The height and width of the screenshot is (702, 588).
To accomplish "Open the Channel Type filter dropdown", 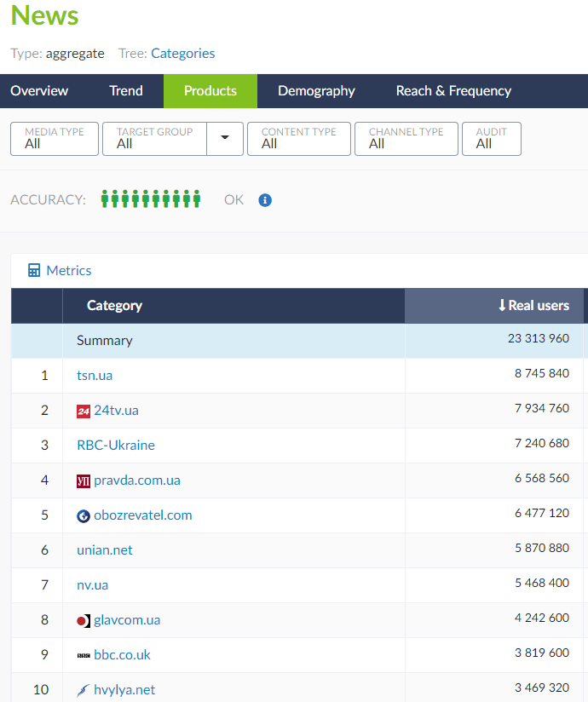I will 406,139.
